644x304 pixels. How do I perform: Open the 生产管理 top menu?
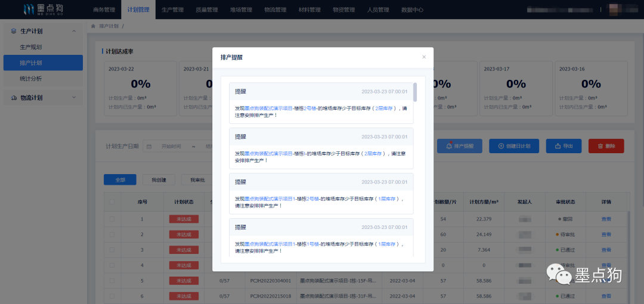click(x=172, y=10)
